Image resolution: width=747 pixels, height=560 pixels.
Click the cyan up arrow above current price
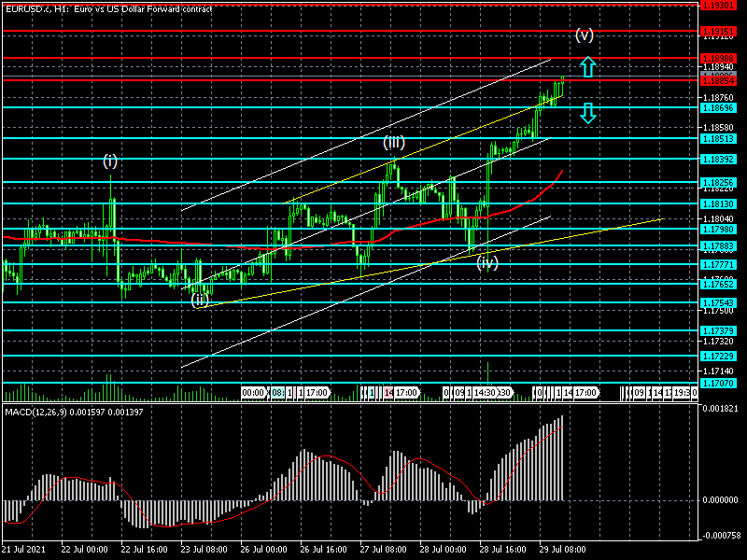(x=586, y=66)
